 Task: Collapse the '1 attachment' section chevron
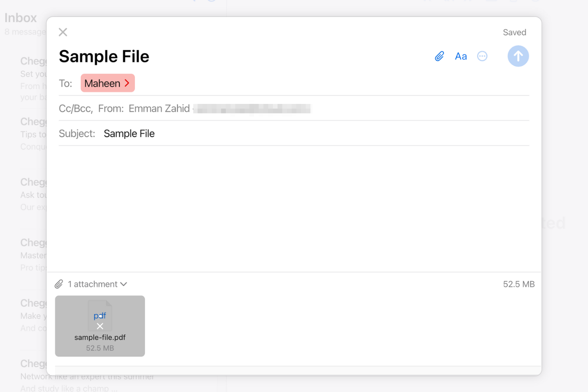[124, 284]
